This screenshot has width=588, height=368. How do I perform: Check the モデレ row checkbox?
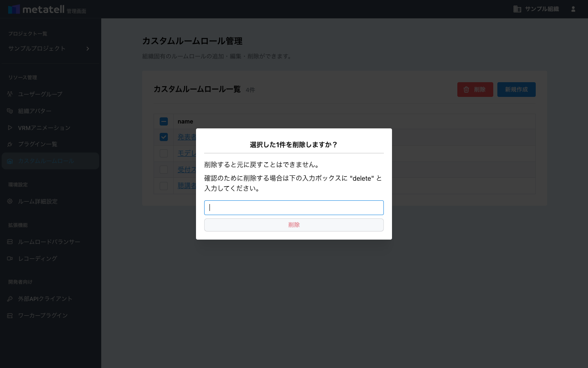[x=164, y=153]
